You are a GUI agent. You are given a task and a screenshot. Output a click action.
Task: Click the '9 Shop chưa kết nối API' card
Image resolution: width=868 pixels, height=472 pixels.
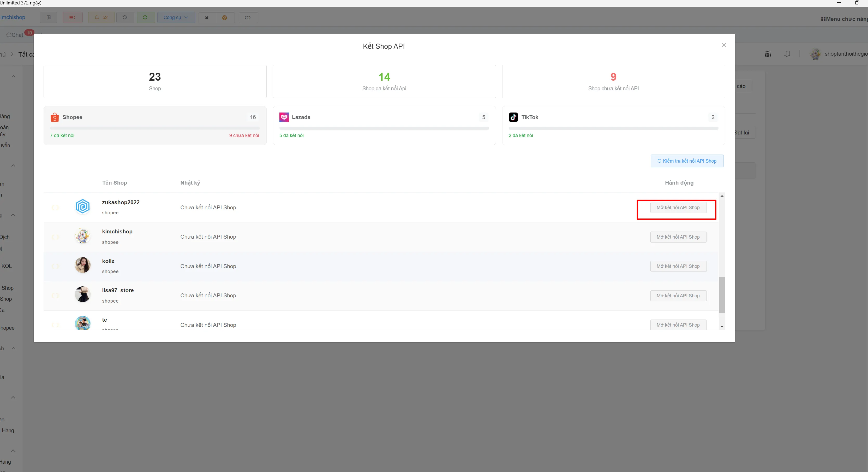pos(614,81)
